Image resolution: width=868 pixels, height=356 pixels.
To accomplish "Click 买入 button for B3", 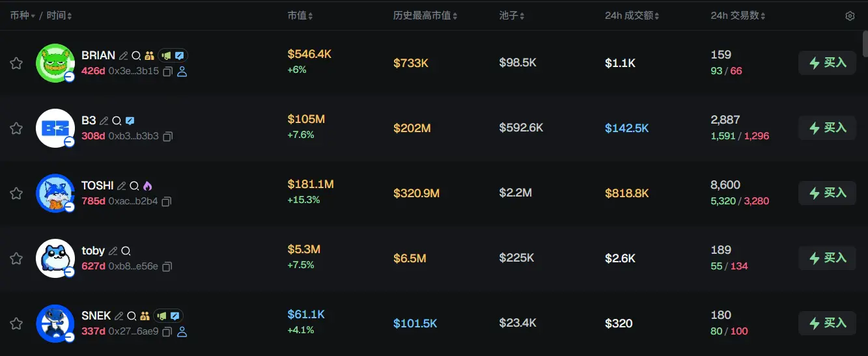I will tap(827, 128).
